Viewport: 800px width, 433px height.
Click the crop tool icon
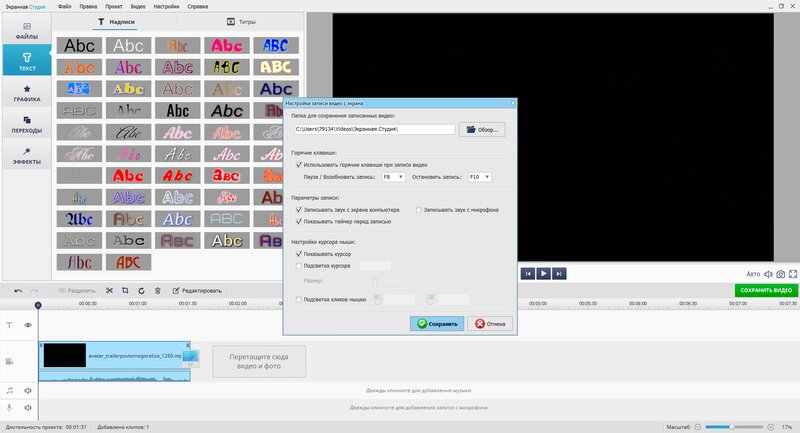pyautogui.click(x=125, y=290)
